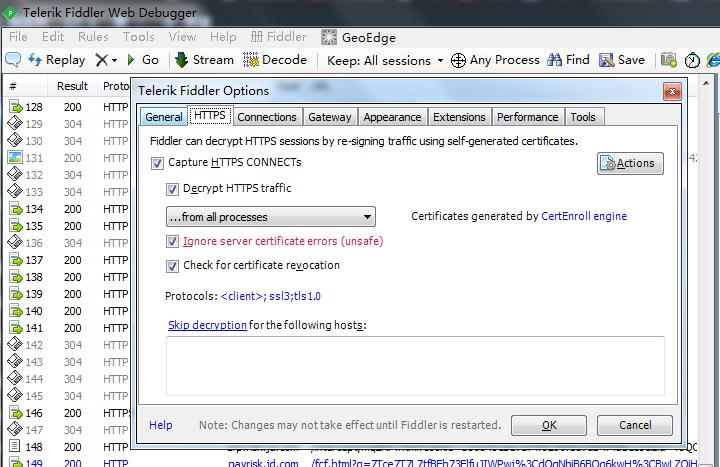Open the Help menu

(223, 37)
